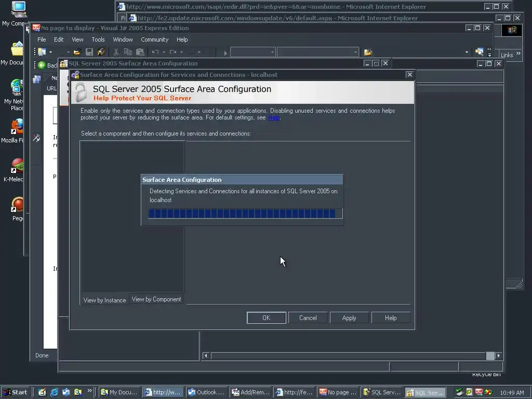Click Copy icon in Visual J# toolbar
Screen dimensions: 532x399
pos(128,52)
